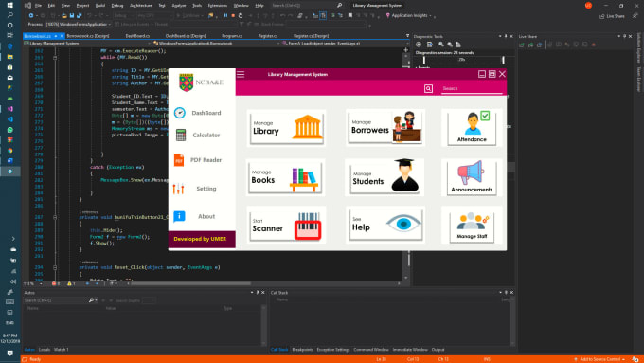Switch to the Register.cs [Design] tab
This screenshot has width=644, height=363.
[311, 36]
